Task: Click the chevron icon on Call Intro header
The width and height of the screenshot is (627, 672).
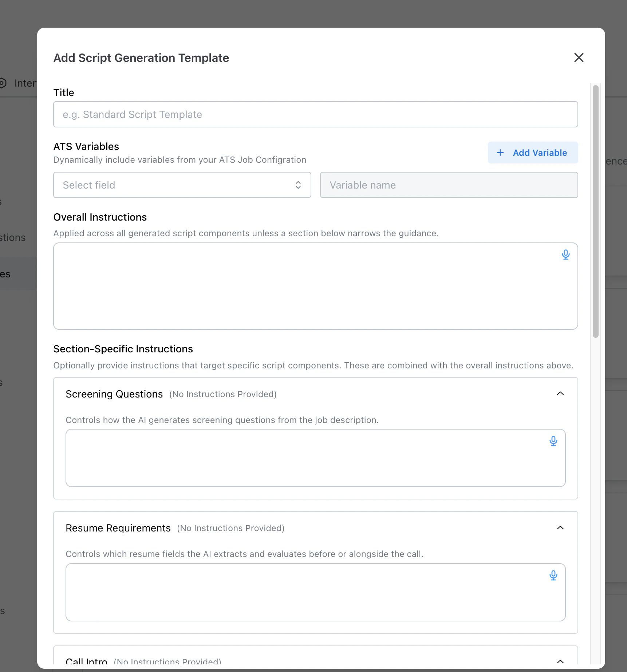Action: tap(560, 661)
